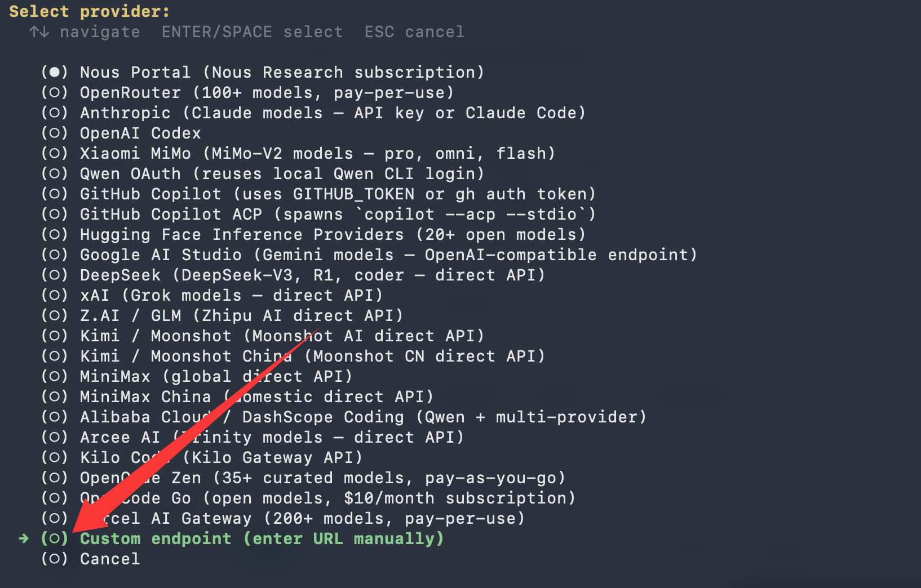
Task: Pick the OpenAI Codex provider
Action: pyautogui.click(x=121, y=133)
